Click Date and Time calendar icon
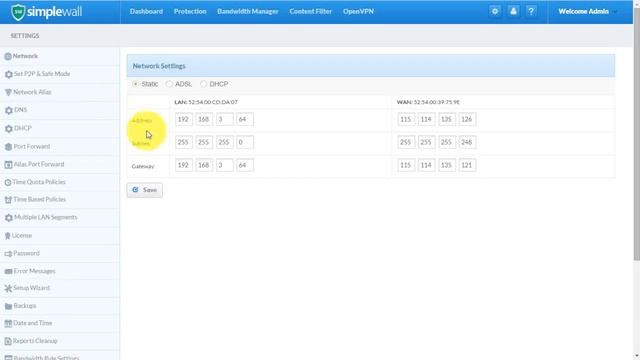This screenshot has height=360, width=640. pos(8,324)
